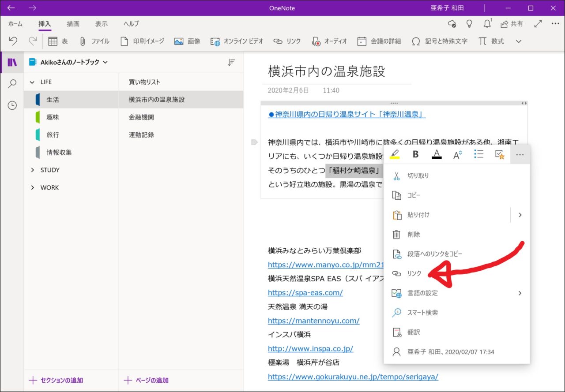This screenshot has height=392, width=565.
Task: Expand the 貼り付け paste options arrow
Action: tap(520, 215)
